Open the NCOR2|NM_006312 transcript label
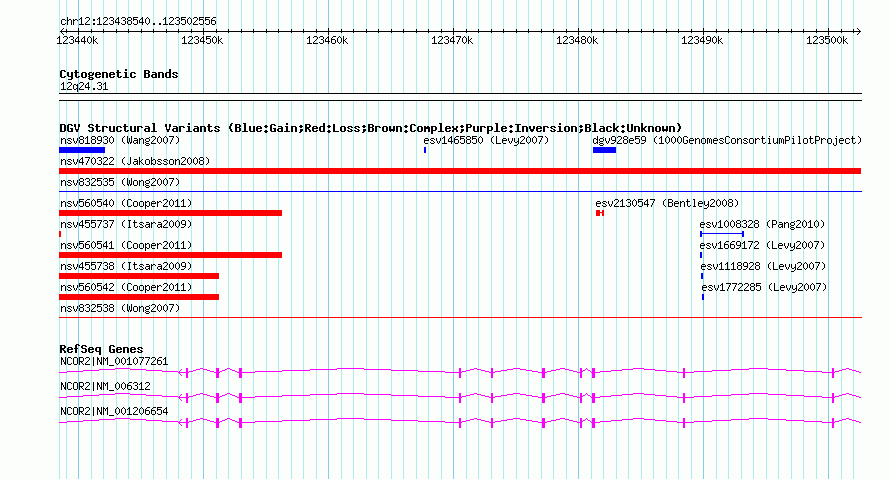 click(x=106, y=386)
